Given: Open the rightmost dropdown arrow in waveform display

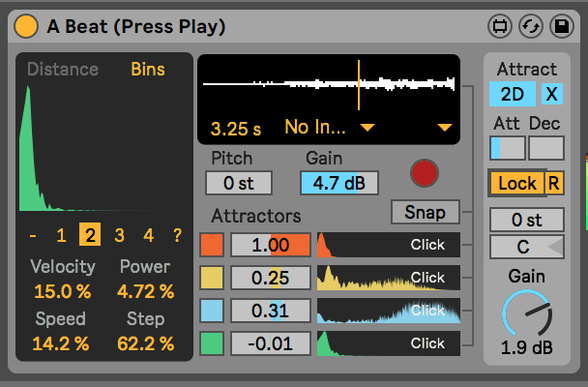Looking at the screenshot, I should coord(444,128).
